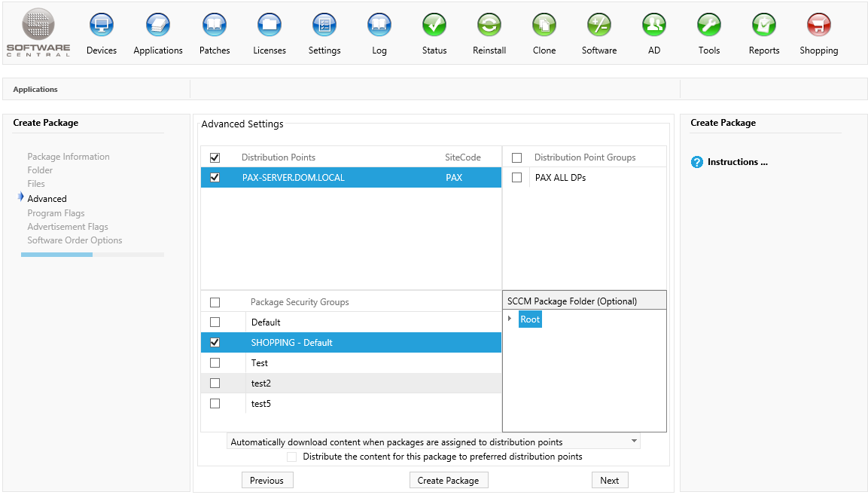Screen dimensions: 868x495
Task: Enable the Default package security group
Action: point(215,322)
